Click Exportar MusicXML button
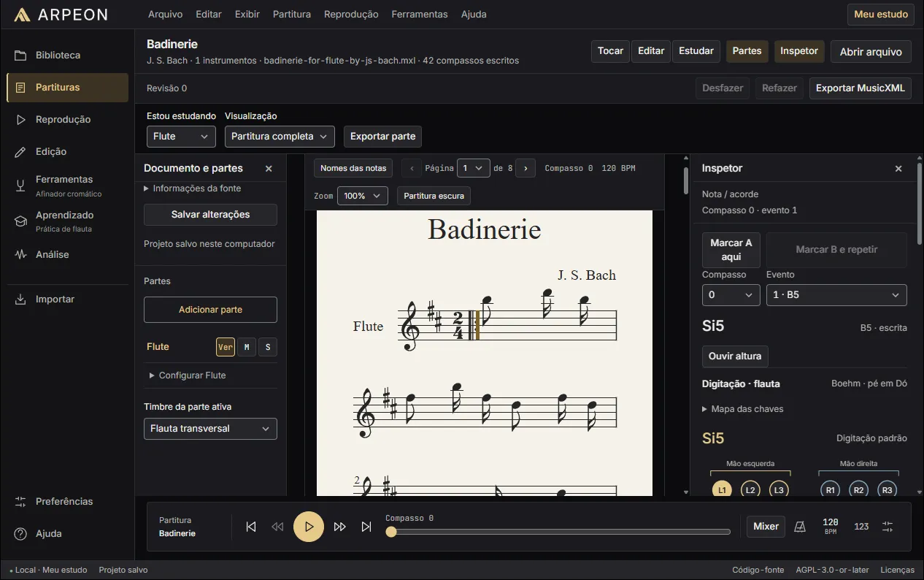Image resolution: width=924 pixels, height=580 pixels. tap(861, 88)
